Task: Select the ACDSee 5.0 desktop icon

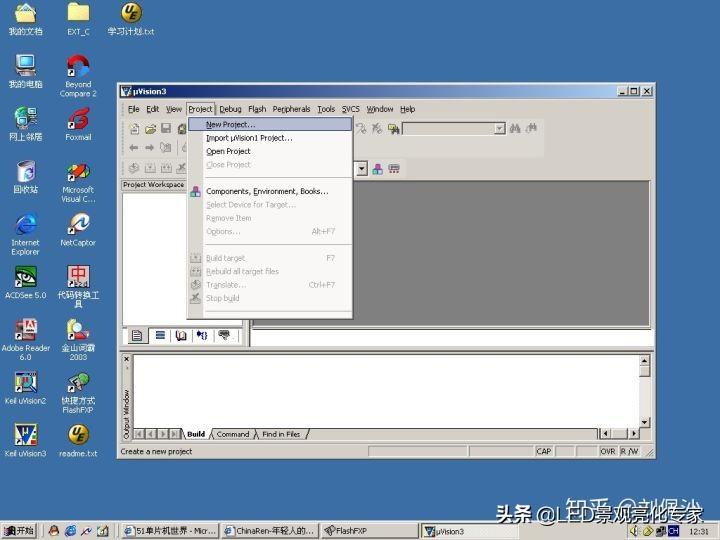Action: 26,282
